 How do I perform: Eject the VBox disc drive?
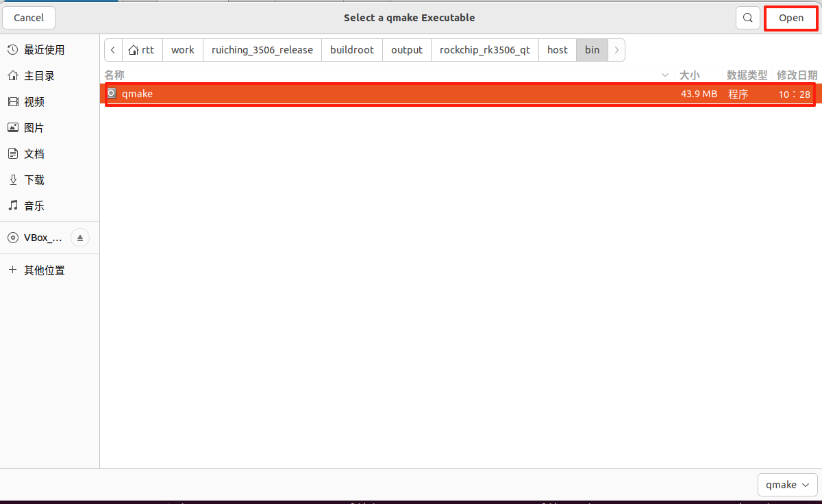pos(80,238)
